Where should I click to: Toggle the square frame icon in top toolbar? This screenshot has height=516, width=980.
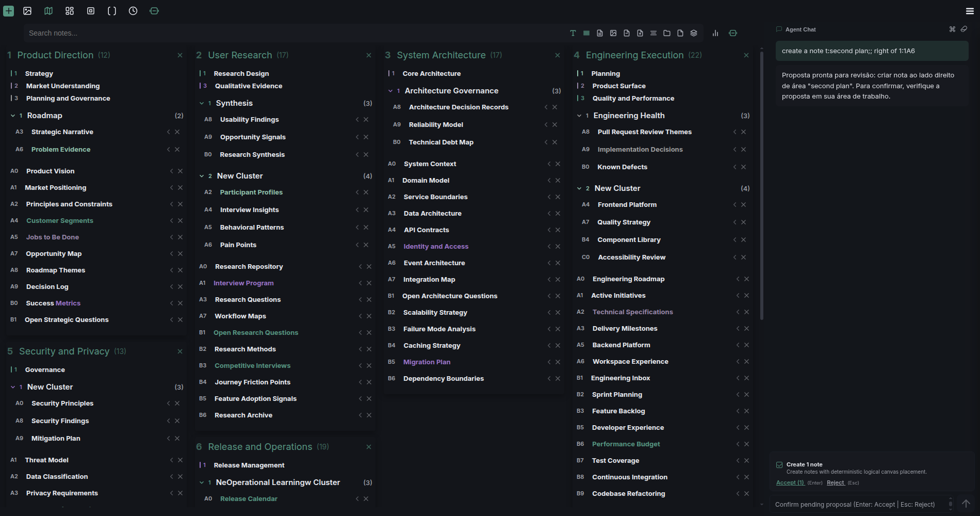pos(91,11)
